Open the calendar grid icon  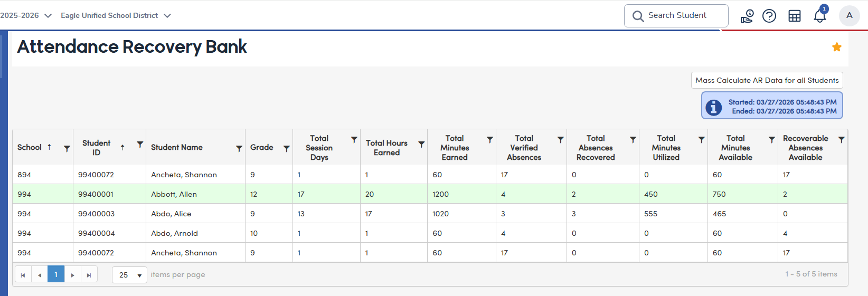[x=795, y=16]
